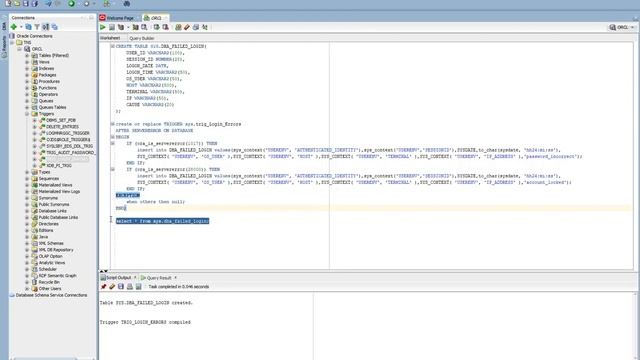Select the Worksheet tab
The height and width of the screenshot is (360, 640).
click(x=110, y=38)
